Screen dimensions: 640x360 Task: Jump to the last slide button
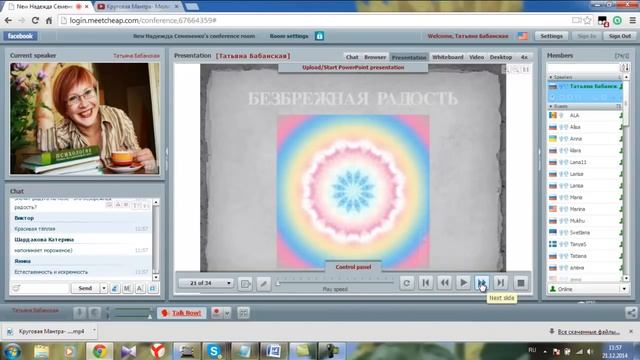pos(501,282)
